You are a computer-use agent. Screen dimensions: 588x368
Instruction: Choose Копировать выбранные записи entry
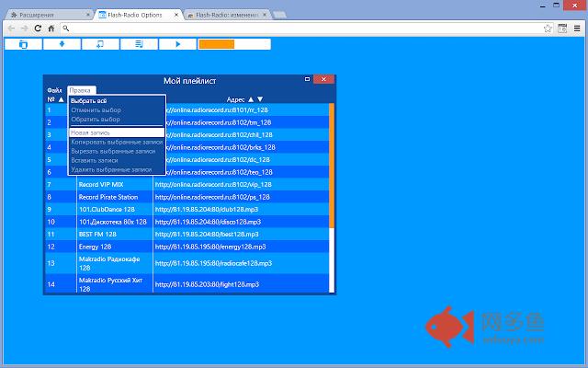[117, 142]
